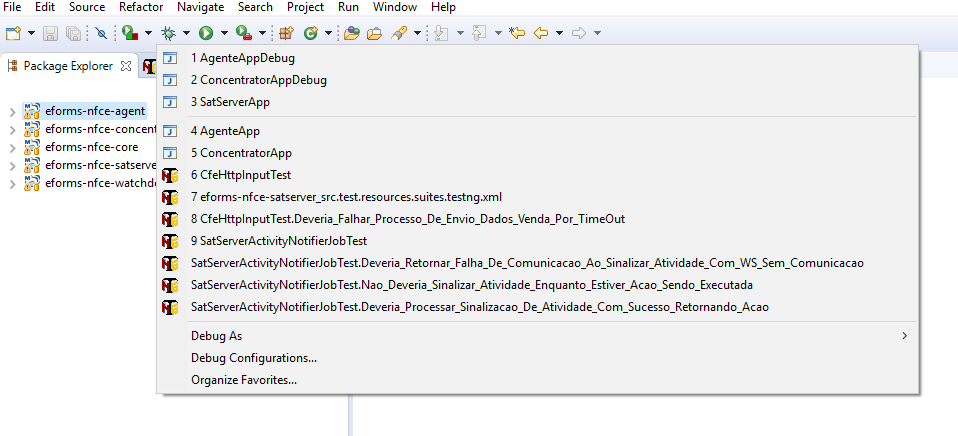
Task: Open the Refactor menu
Action: 141,7
